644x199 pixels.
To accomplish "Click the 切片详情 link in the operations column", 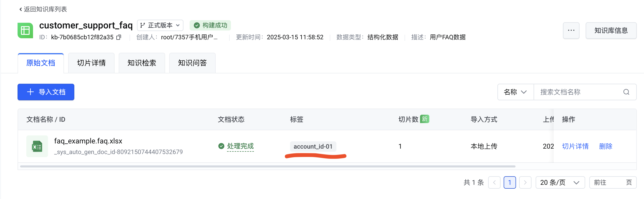I will 575,146.
